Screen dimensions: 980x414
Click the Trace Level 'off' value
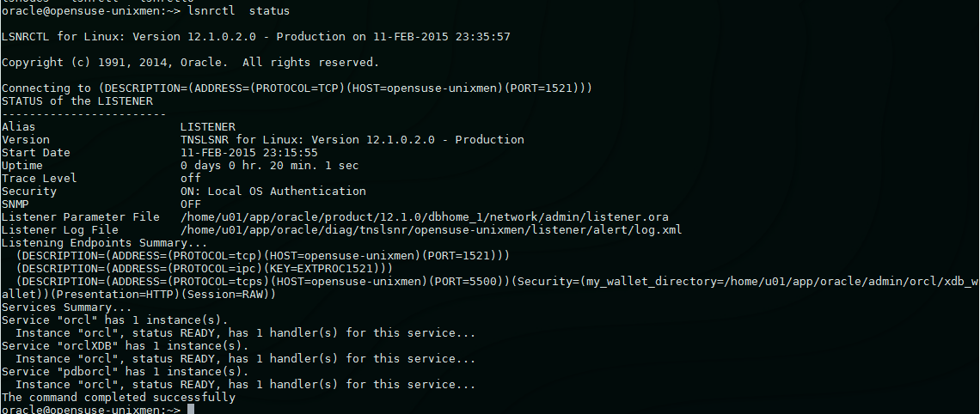[x=190, y=178]
